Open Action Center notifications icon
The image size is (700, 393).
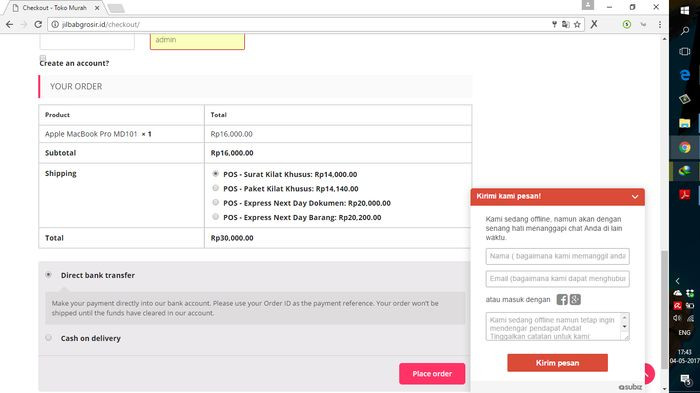click(685, 380)
